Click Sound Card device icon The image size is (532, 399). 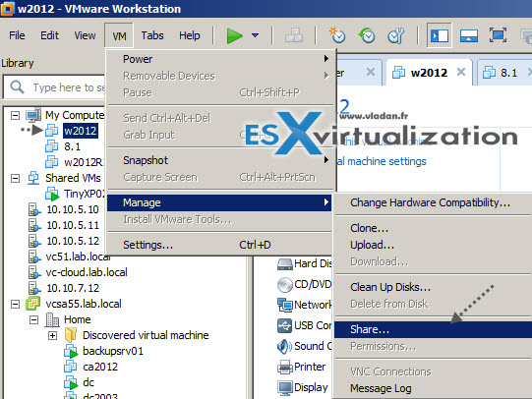click(x=284, y=347)
